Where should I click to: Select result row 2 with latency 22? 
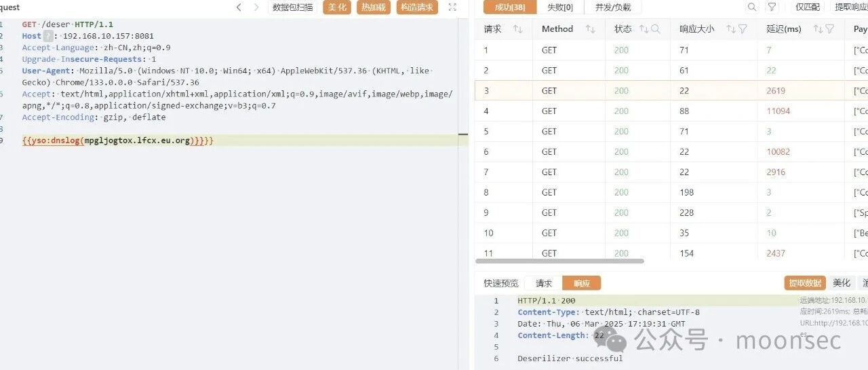coord(671,71)
